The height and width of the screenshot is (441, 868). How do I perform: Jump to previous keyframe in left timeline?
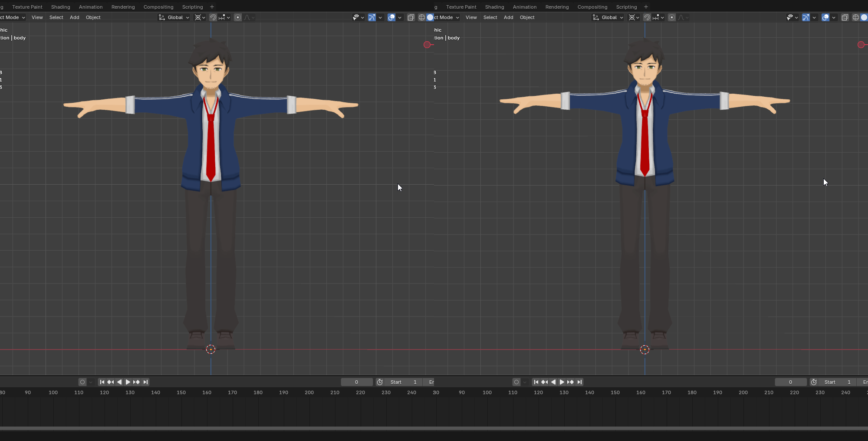111,382
